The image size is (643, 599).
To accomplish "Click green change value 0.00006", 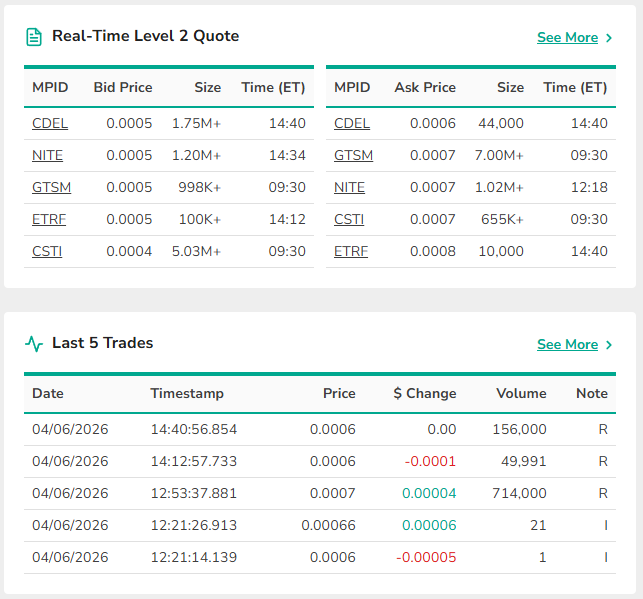I will pos(429,525).
